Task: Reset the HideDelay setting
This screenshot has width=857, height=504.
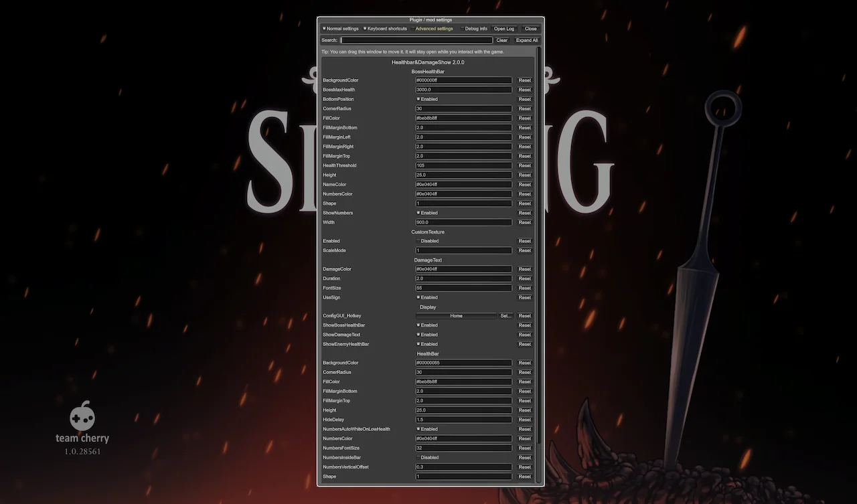Action: pyautogui.click(x=525, y=420)
